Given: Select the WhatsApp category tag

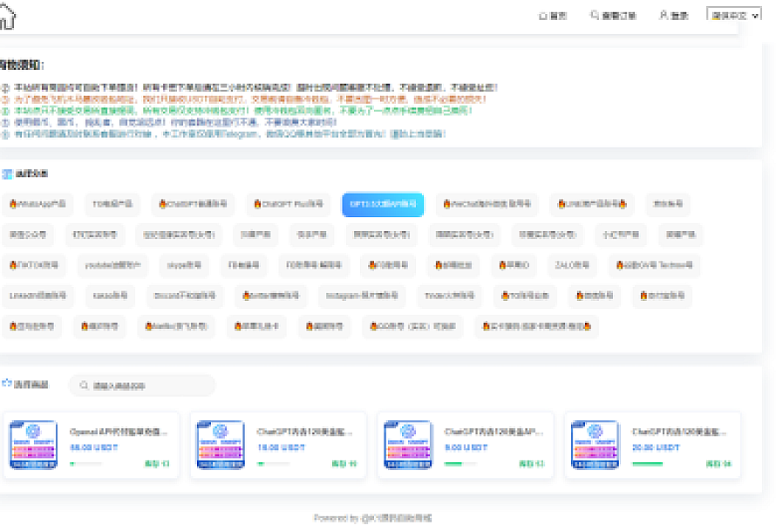Looking at the screenshot, I should pyautogui.click(x=37, y=205).
